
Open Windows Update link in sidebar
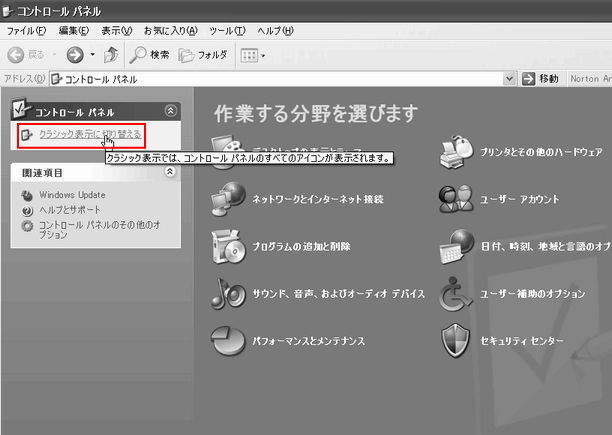click(x=72, y=195)
